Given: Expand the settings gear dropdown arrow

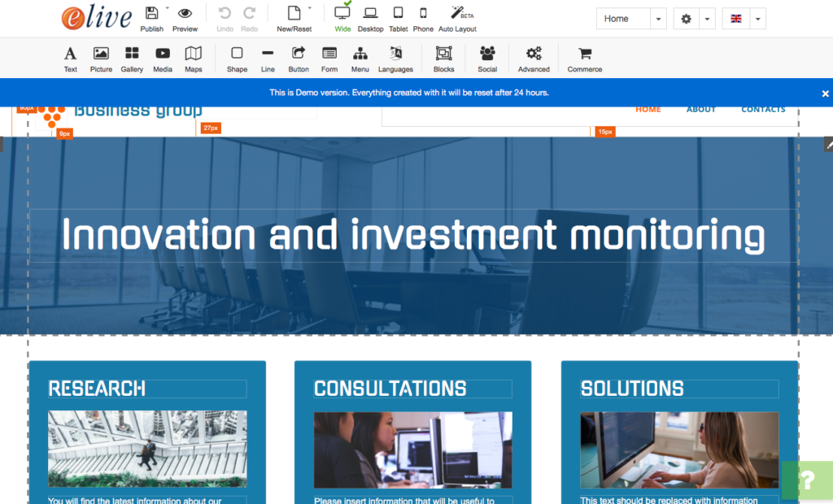Looking at the screenshot, I should point(707,19).
